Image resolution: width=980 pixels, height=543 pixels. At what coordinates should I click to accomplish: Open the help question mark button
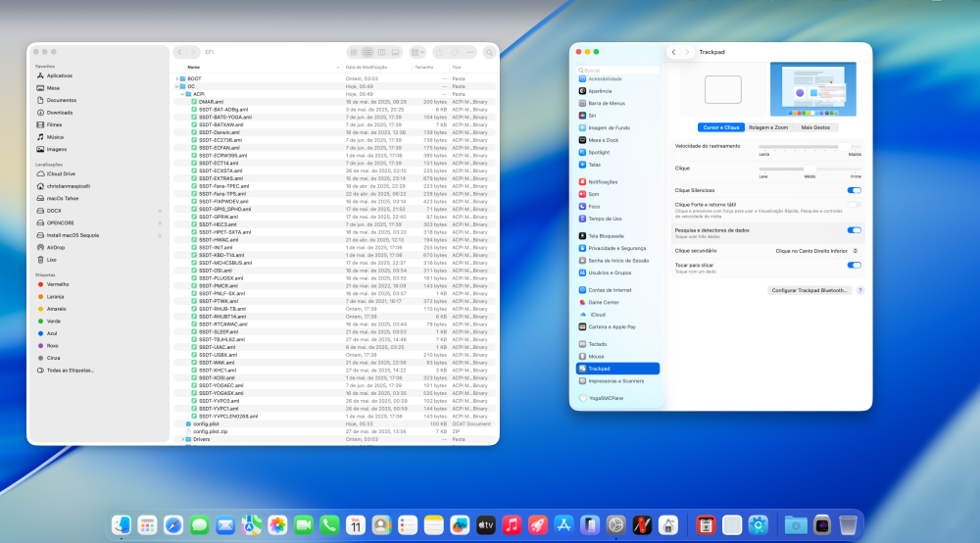pos(860,290)
